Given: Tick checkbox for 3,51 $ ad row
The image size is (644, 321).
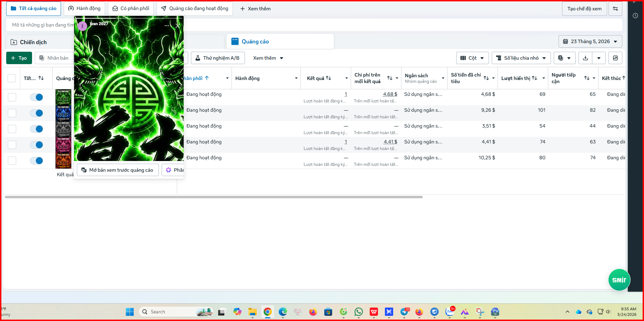Looking at the screenshot, I should click(x=12, y=129).
